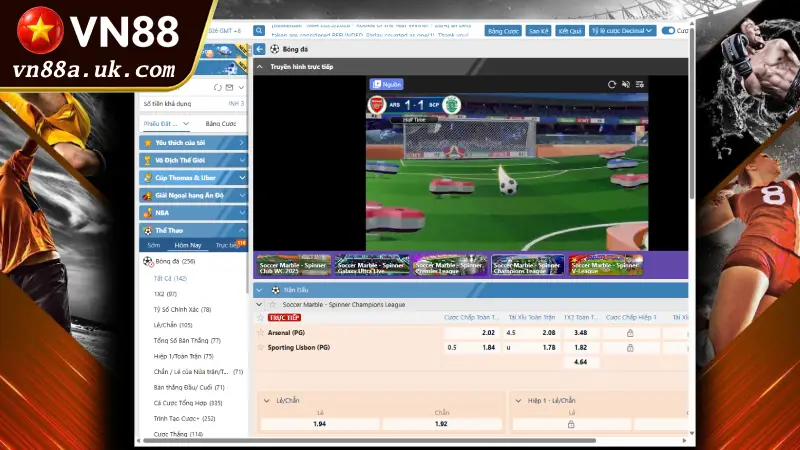The width and height of the screenshot is (800, 450).
Task: Click the Bảng Cược button in the top bar
Action: pyautogui.click(x=503, y=31)
